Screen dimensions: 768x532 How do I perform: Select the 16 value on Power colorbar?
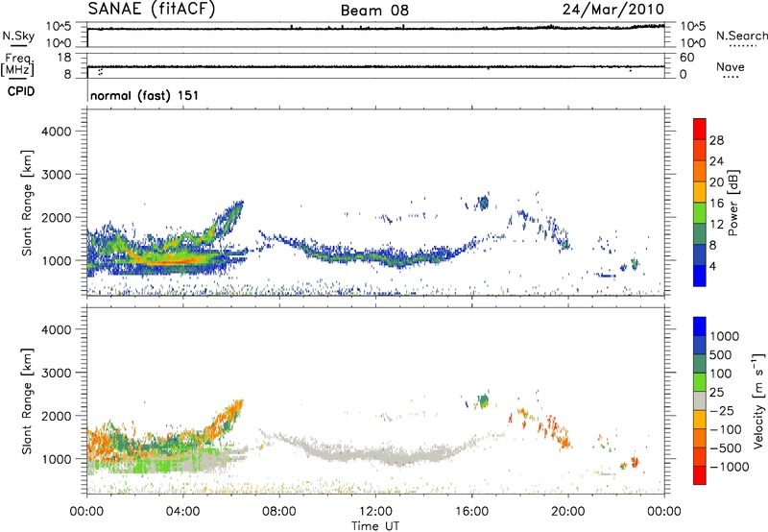click(716, 204)
